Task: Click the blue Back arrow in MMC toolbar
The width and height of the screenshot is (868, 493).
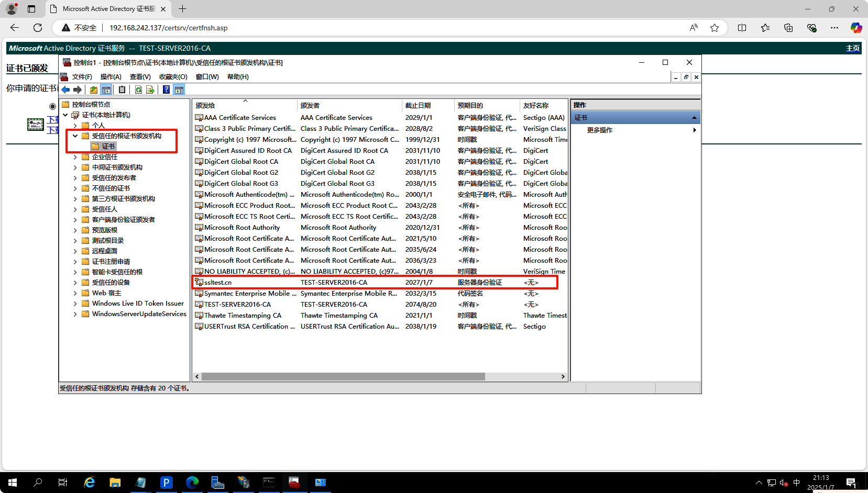Action: click(66, 89)
